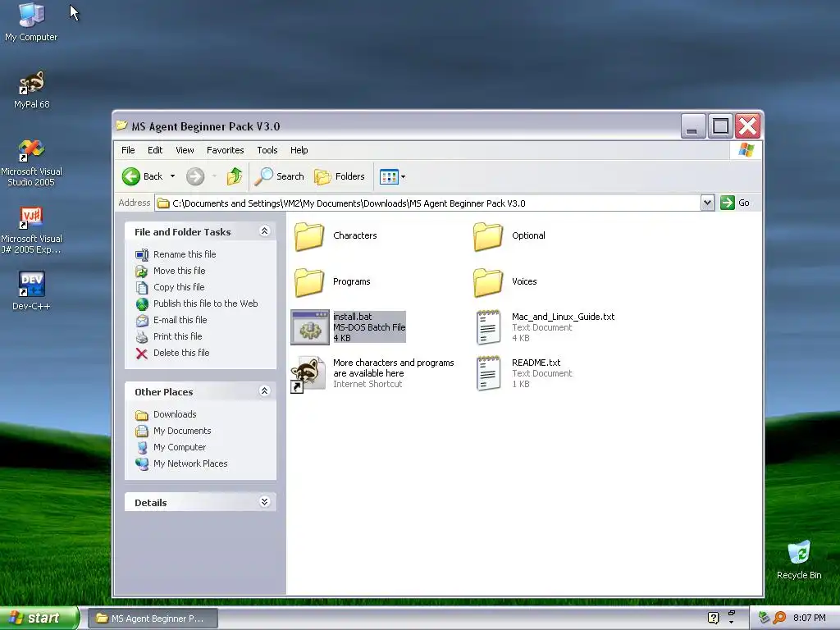Open the Views dropdown arrow
840x630 pixels.
[404, 176]
